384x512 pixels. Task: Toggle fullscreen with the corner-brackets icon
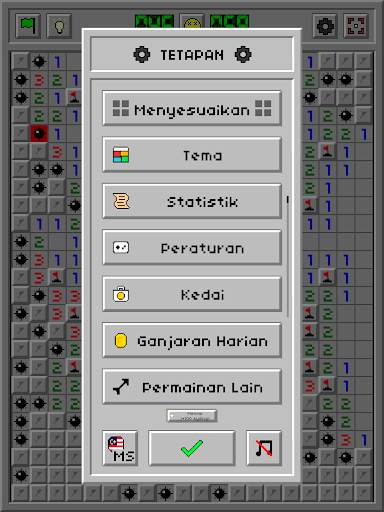(356, 26)
